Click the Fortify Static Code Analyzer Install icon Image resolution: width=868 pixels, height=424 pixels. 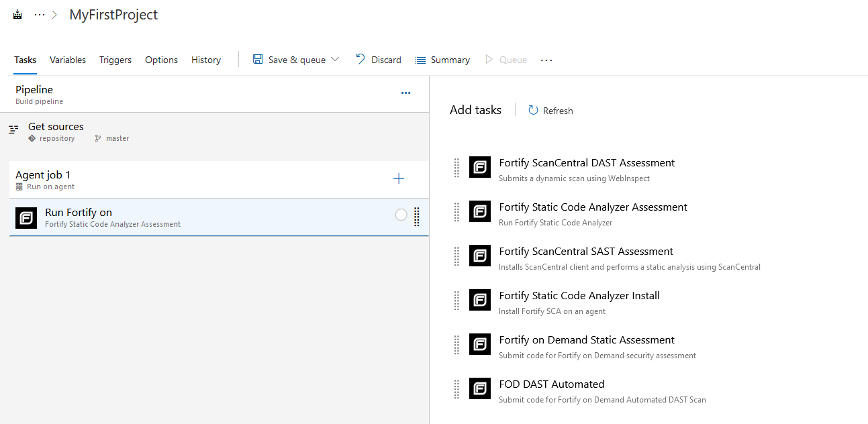click(x=479, y=300)
